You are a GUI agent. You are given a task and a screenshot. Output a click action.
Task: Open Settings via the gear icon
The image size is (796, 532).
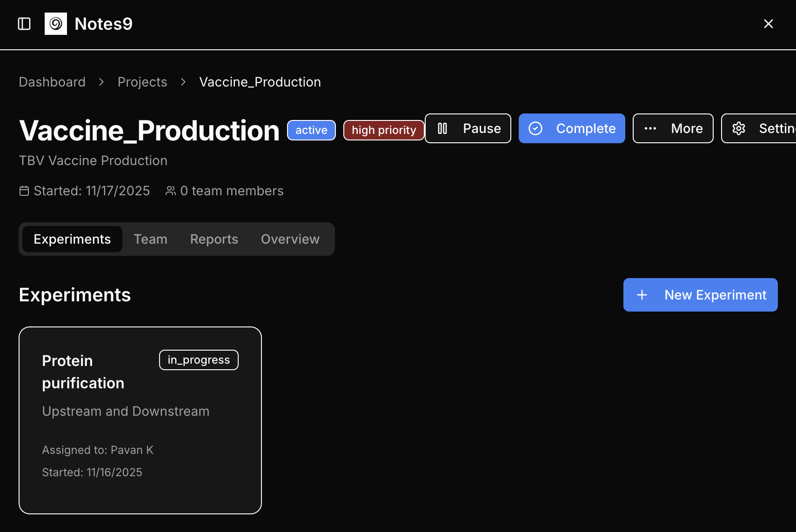click(x=739, y=128)
